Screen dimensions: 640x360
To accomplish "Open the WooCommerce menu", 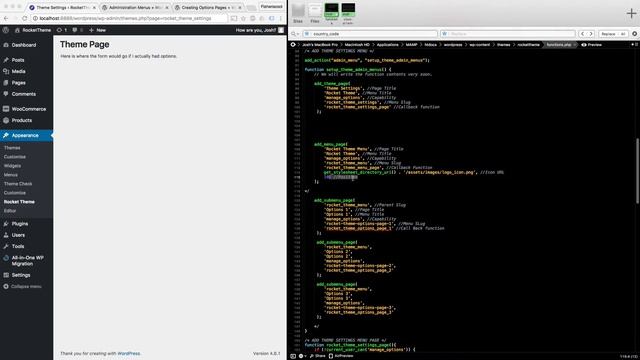I will (x=26, y=109).
